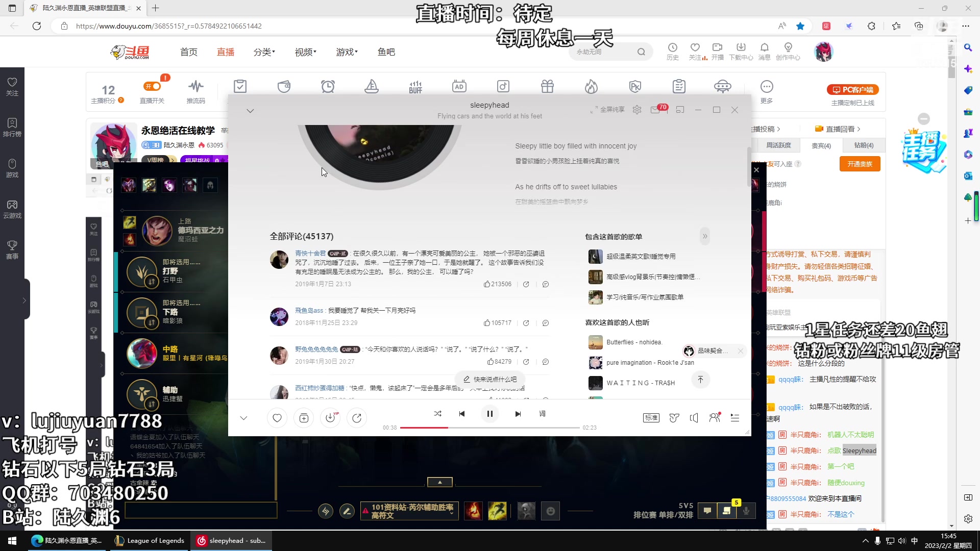This screenshot has height=551, width=980.
Task: Skip to next track
Action: [x=518, y=414]
